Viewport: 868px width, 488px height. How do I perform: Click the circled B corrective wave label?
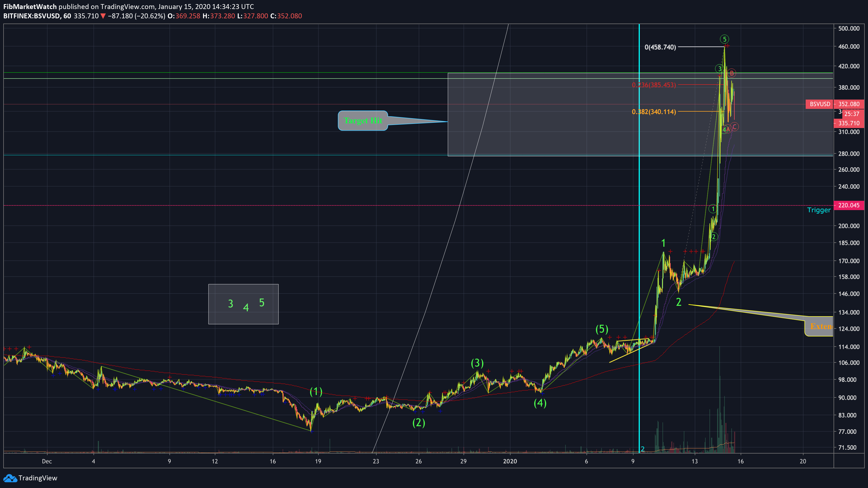click(732, 73)
